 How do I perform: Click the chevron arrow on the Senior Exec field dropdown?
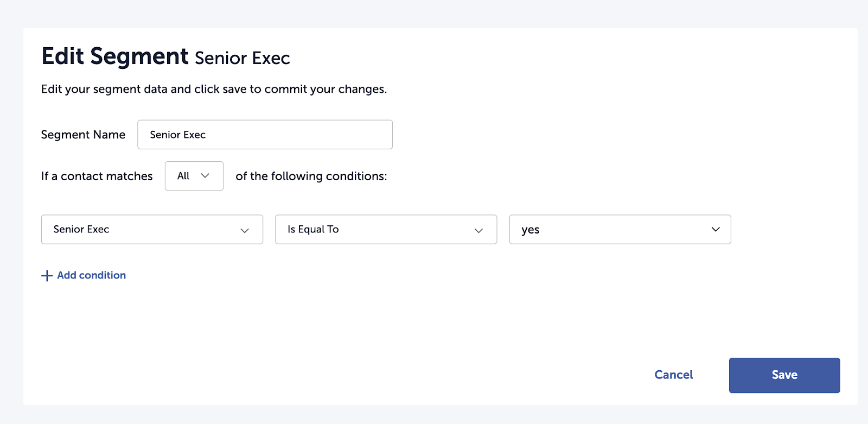click(245, 230)
